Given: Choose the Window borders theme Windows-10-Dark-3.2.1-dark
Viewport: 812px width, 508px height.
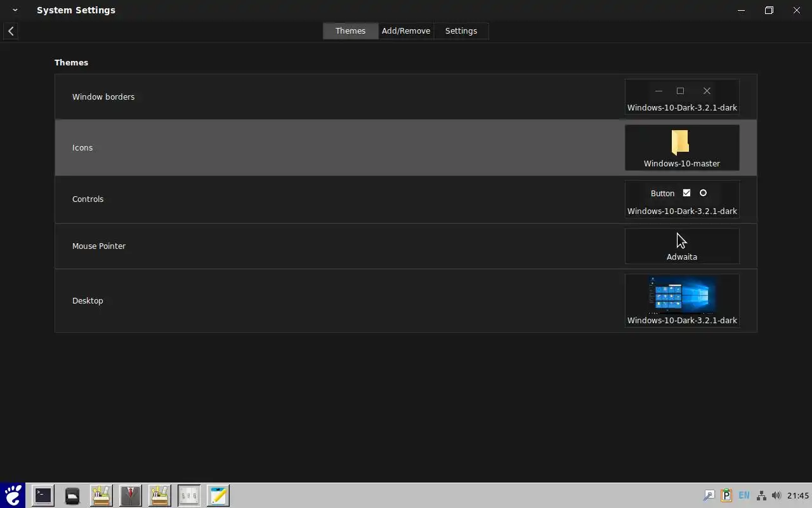Looking at the screenshot, I should (682, 97).
